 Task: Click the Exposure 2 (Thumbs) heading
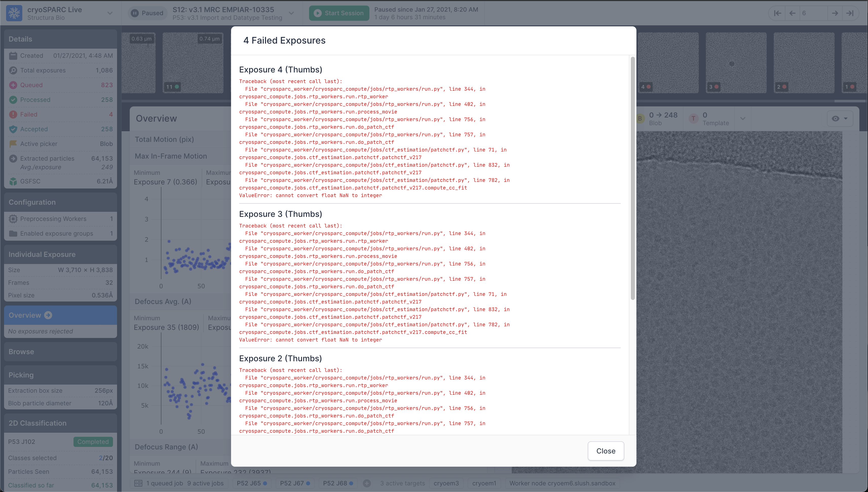[x=280, y=358]
